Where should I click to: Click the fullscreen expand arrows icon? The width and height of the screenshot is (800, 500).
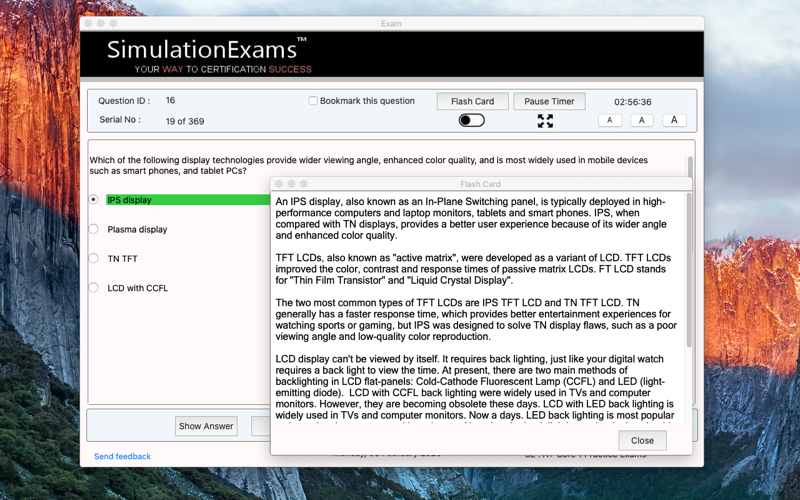point(545,121)
